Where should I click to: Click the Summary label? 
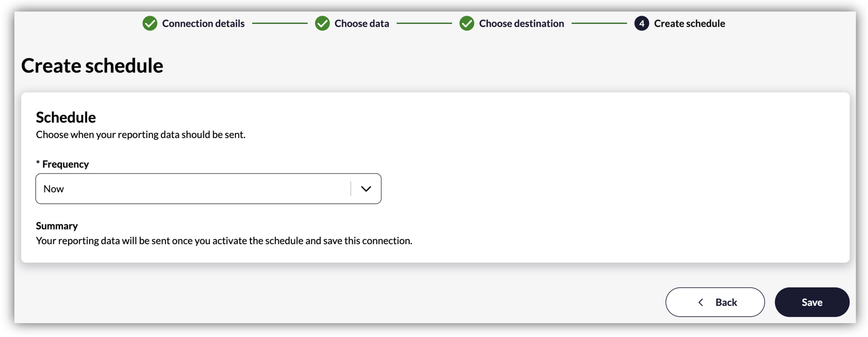click(x=57, y=226)
